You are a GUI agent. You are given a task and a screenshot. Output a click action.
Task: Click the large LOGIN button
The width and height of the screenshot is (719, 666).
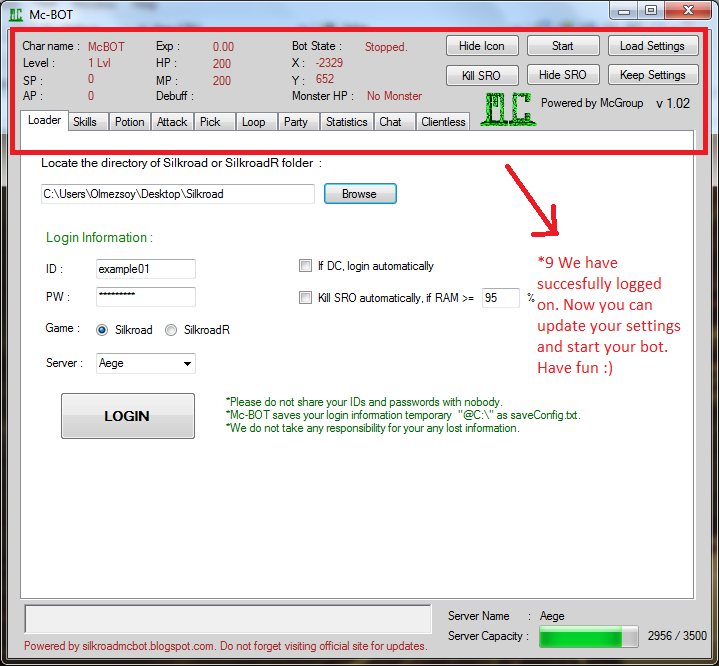127,416
